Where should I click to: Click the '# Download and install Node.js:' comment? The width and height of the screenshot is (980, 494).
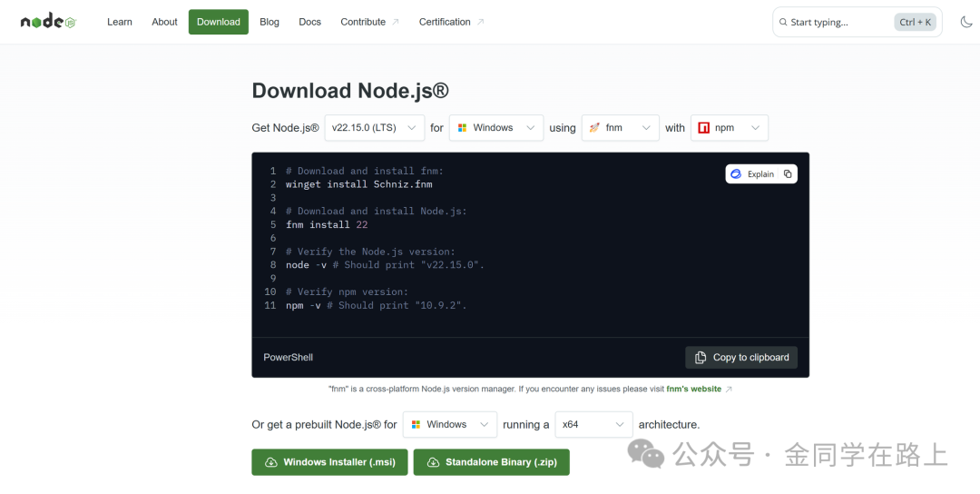pos(377,212)
